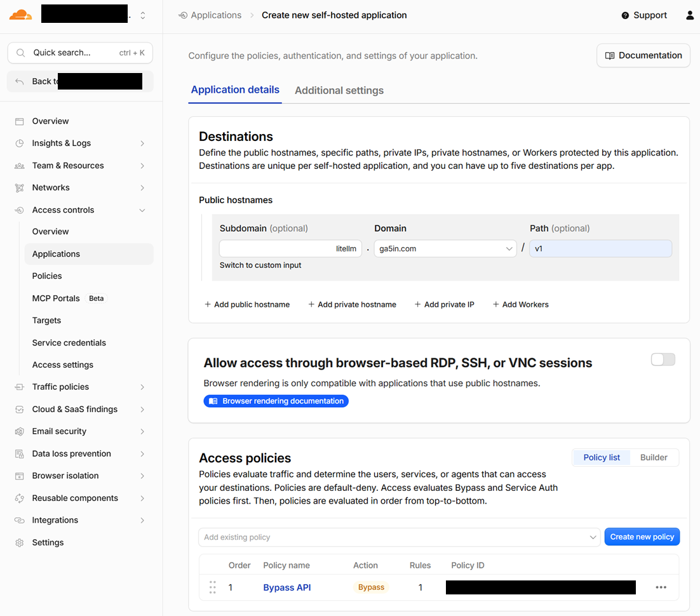Expand Traffic policies chevron
Image resolution: width=700 pixels, height=616 pixels.
[x=142, y=387]
